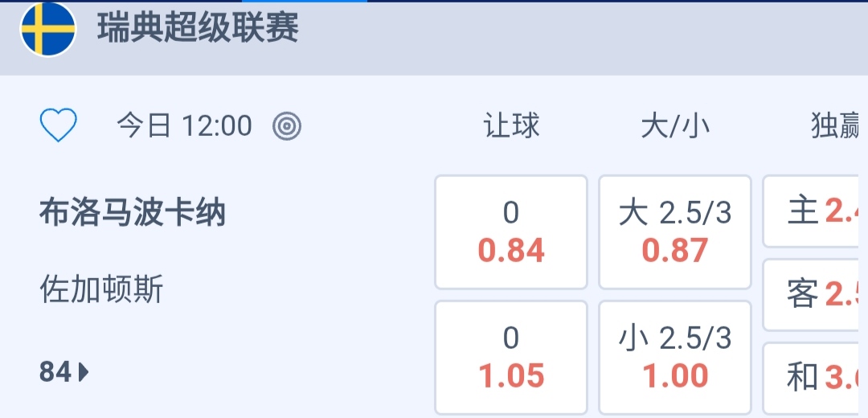Select the 让球 column header
Screen dimensions: 868x418
(511, 126)
